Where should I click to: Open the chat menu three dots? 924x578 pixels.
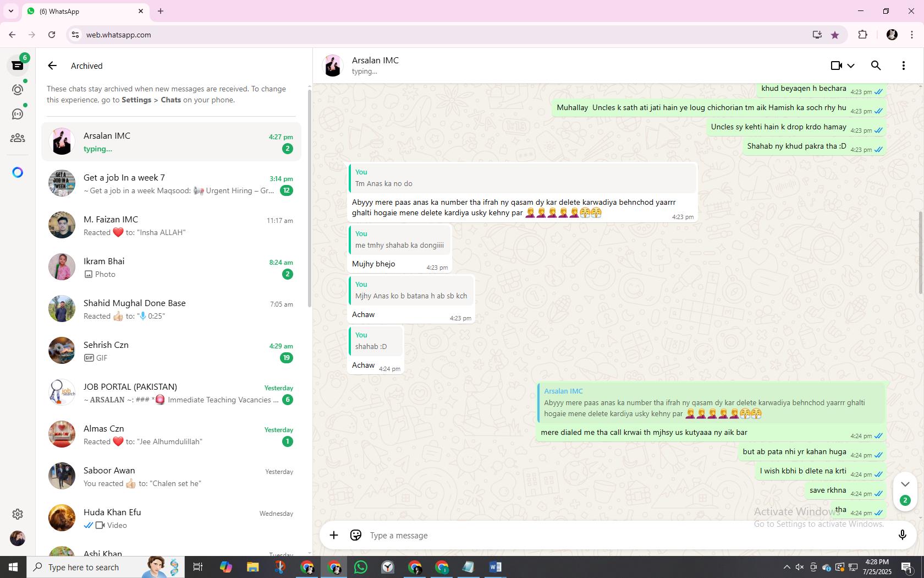point(904,66)
